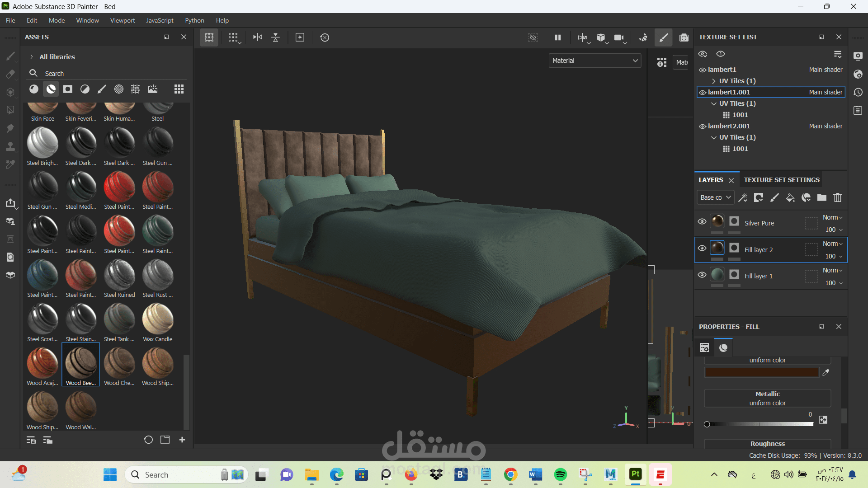The height and width of the screenshot is (488, 868).
Task: Open the Material viewport mode dropdown
Action: pos(594,61)
